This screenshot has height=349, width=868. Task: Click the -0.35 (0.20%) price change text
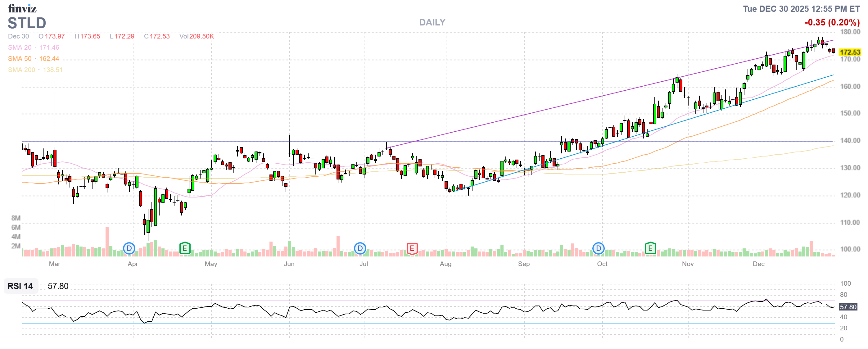[832, 23]
